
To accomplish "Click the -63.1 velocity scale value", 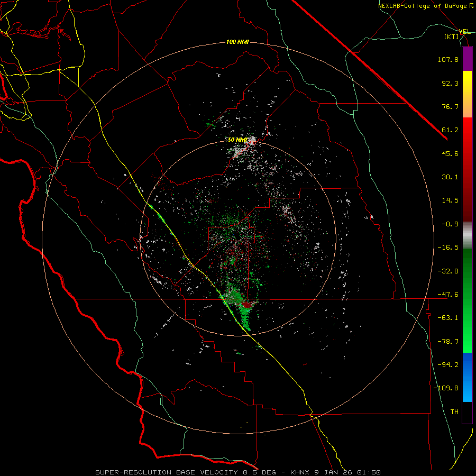I will [x=448, y=318].
